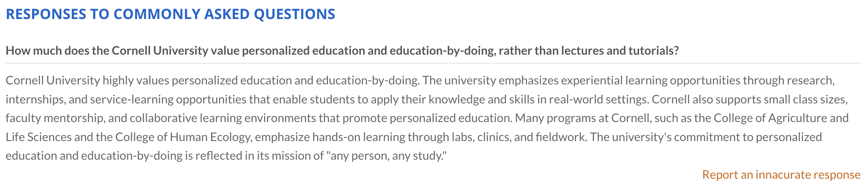Select the Cornell personalized education question
Viewport: 868px width, 191px height.
pos(342,51)
